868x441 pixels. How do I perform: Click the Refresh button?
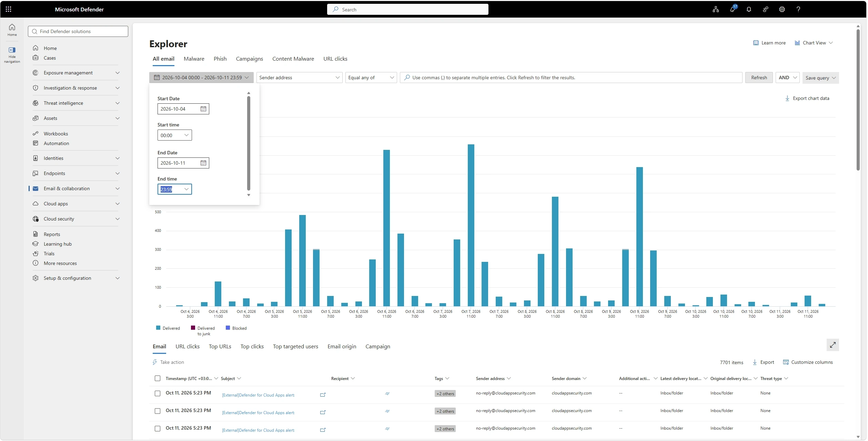coord(759,78)
